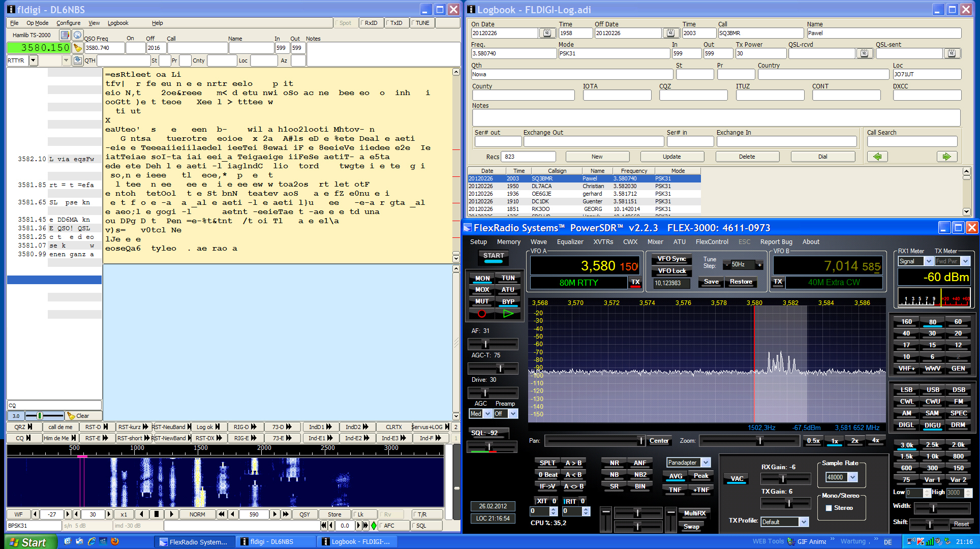Click the green play triangle in PowerSDR
This screenshot has width=980, height=549.
pos(508,314)
